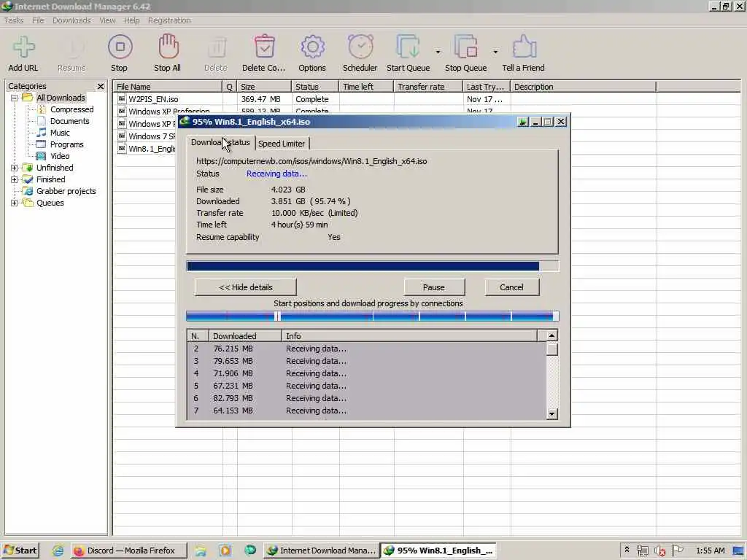This screenshot has width=747, height=560.
Task: Click the taskbar clock showing 1:55 AM
Action: pos(710,551)
